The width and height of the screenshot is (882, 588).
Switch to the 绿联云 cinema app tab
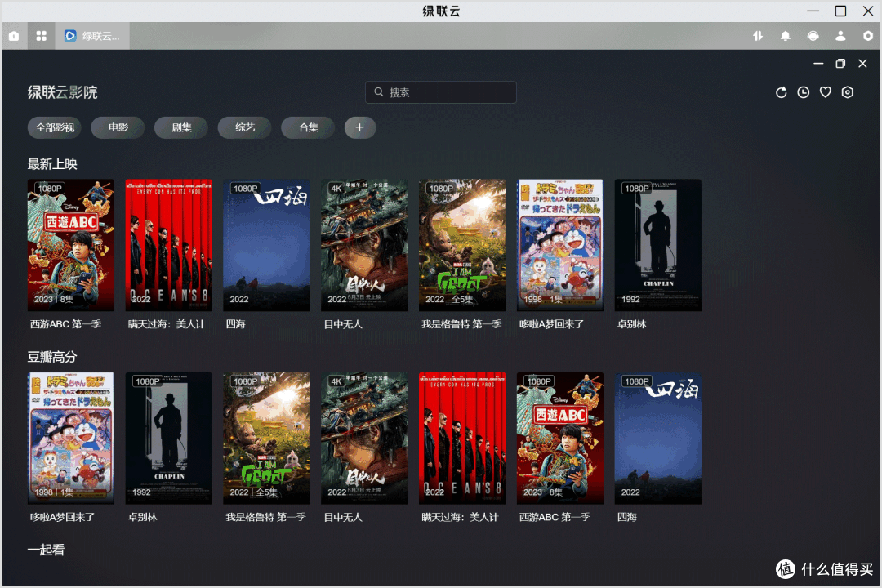click(92, 36)
